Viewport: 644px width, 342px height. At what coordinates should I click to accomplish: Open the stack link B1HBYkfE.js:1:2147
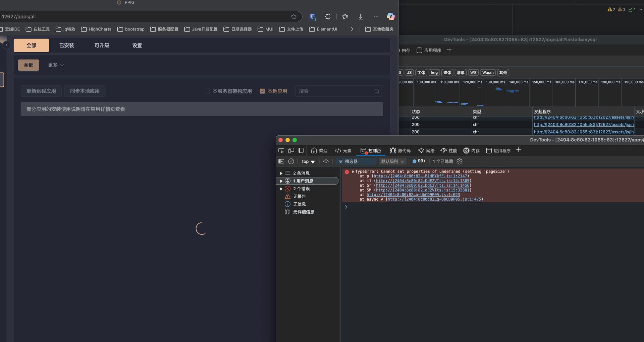tap(420, 176)
